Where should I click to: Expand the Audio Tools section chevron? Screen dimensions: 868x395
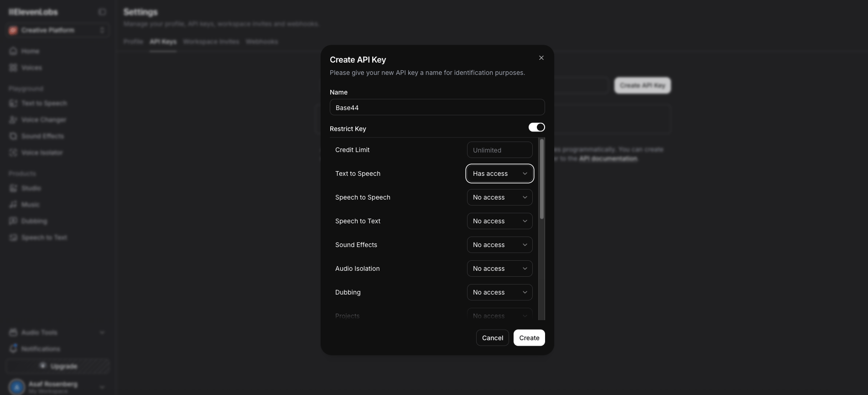(x=102, y=332)
